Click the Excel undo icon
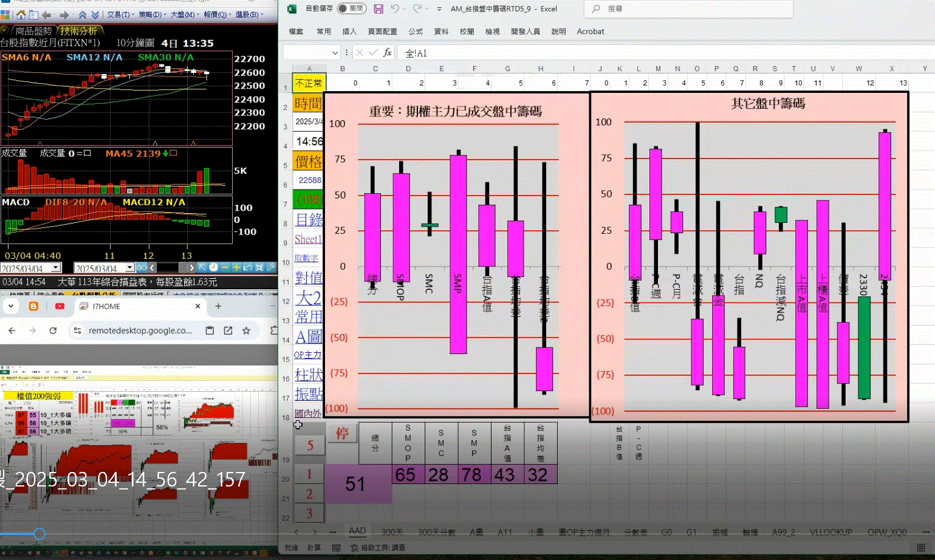935x560 pixels. tap(395, 9)
